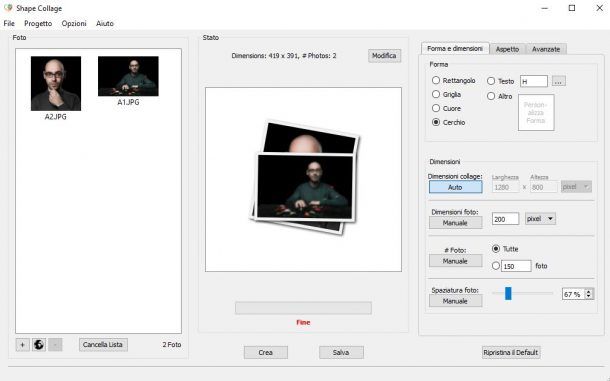Click Cancella Lista button
The image size is (610, 381).
[x=103, y=344]
